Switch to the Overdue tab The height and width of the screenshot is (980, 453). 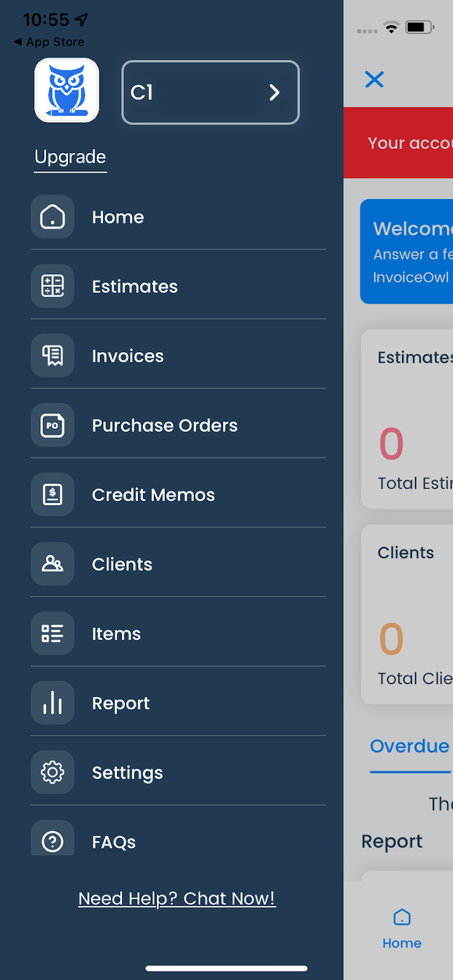click(409, 746)
